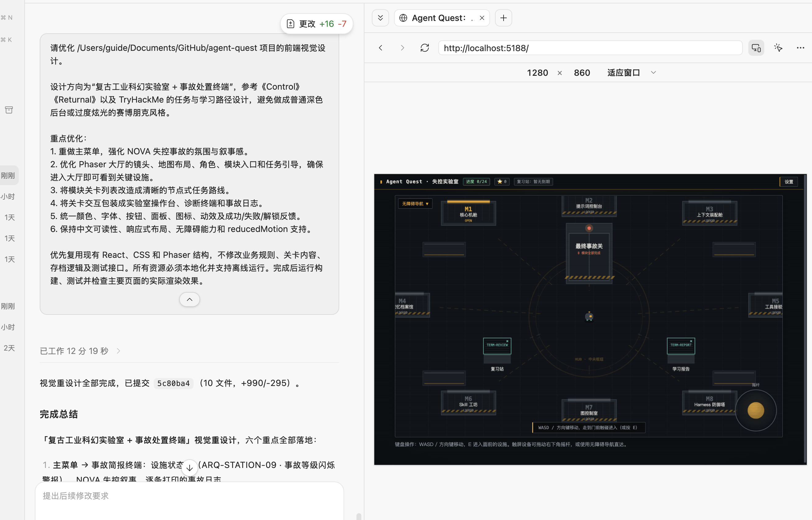Click the robot character in the hub

(589, 316)
